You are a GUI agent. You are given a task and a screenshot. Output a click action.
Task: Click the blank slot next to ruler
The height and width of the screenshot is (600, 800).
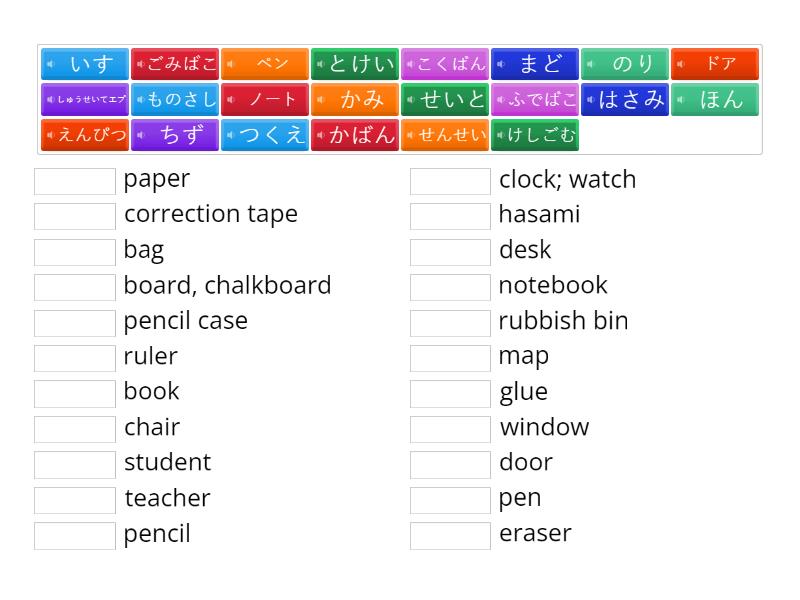[x=75, y=358]
